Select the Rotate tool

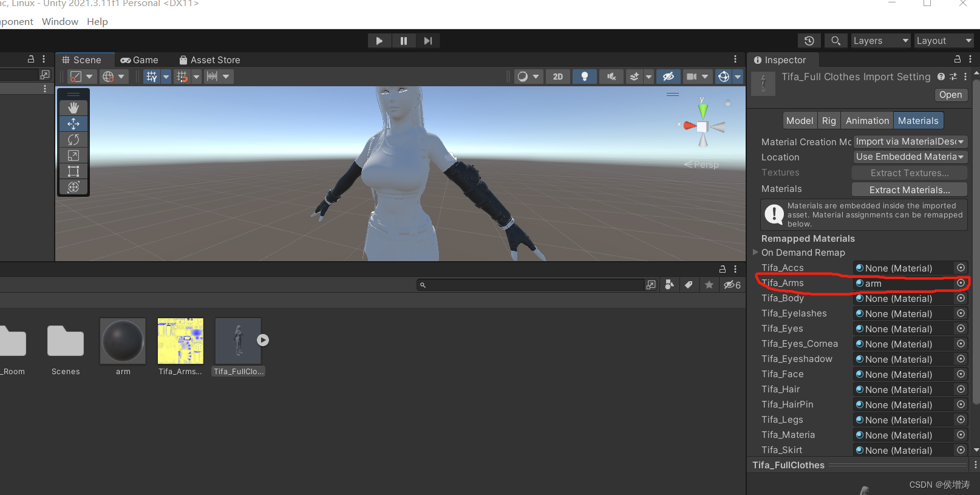[73, 140]
